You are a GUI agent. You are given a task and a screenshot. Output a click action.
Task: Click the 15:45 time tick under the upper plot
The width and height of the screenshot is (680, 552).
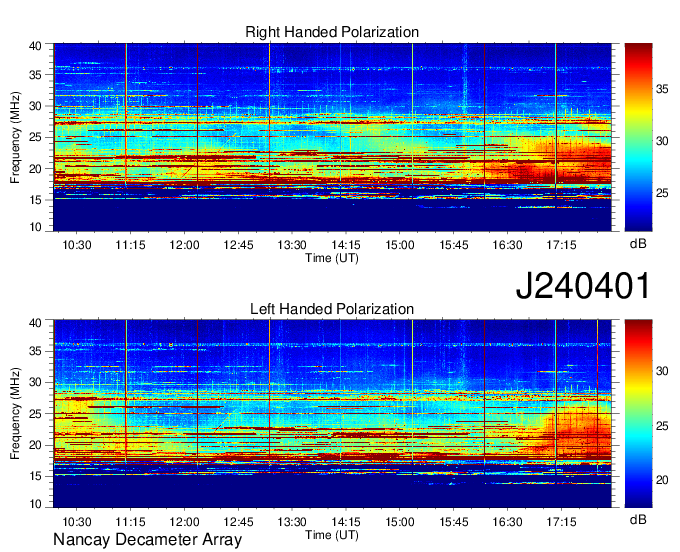pos(454,245)
